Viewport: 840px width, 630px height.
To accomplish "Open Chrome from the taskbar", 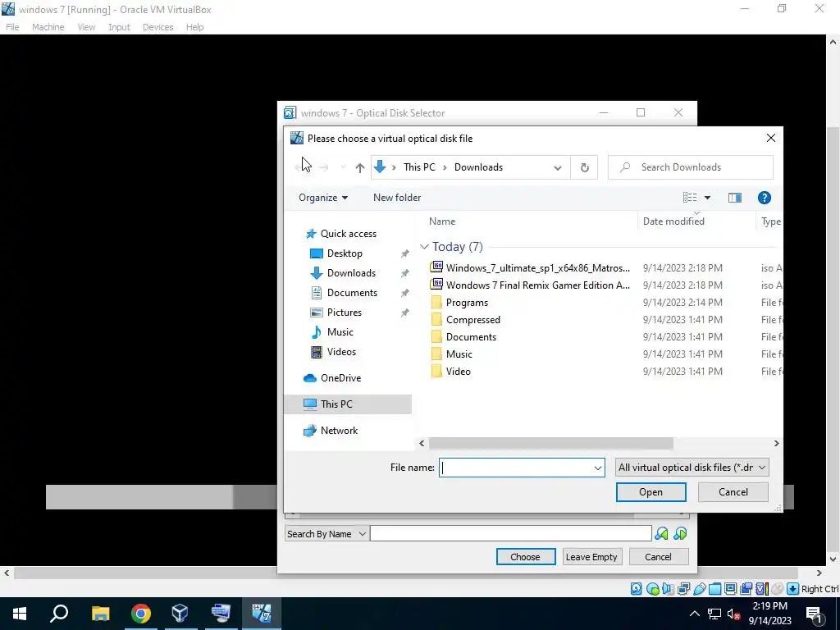I will [x=140, y=614].
